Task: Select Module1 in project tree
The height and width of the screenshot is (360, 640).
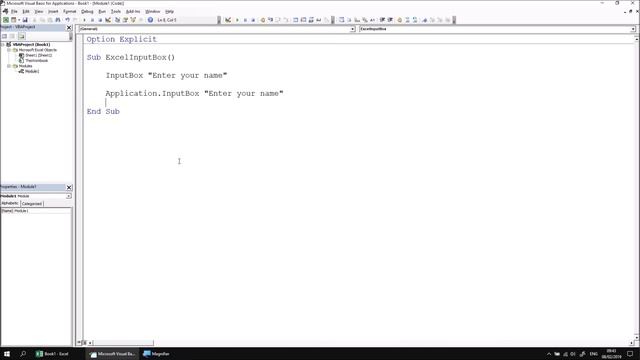Action: coord(29,71)
